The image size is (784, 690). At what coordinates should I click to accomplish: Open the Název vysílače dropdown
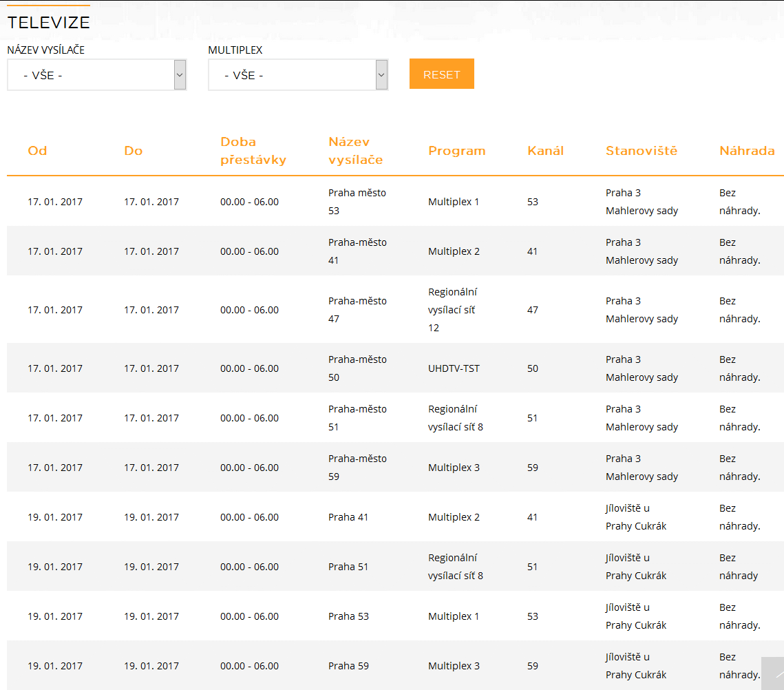pyautogui.click(x=96, y=75)
